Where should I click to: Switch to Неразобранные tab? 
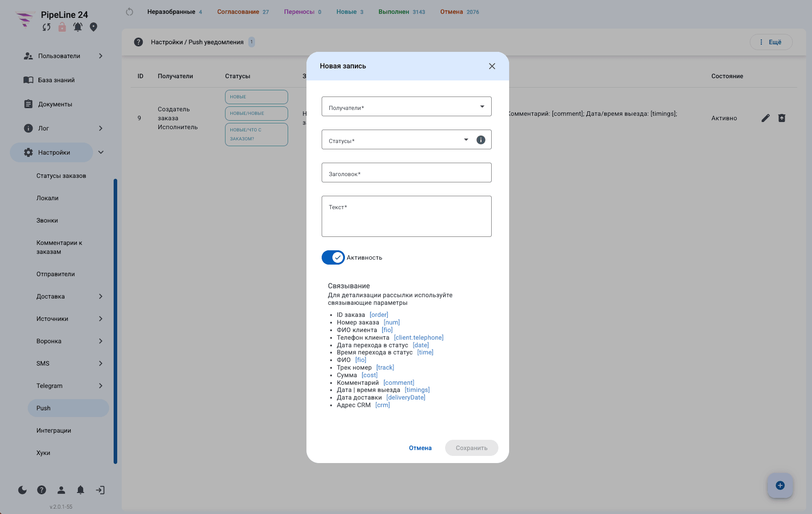point(174,12)
